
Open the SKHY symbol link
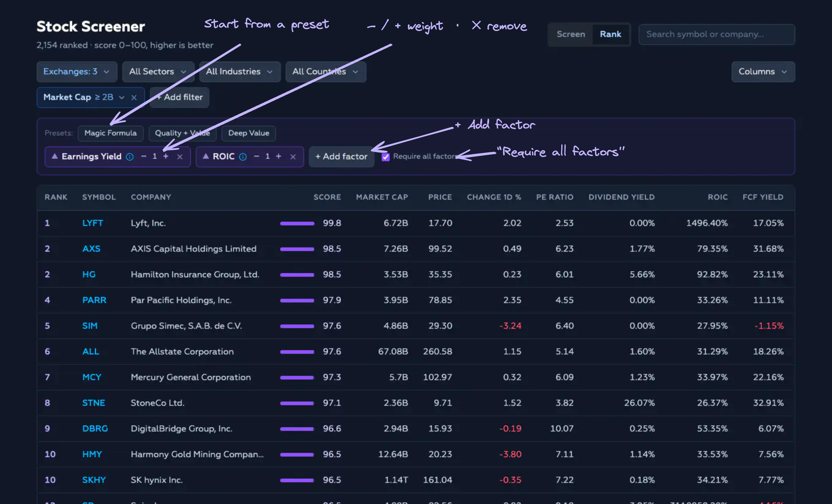[94, 480]
